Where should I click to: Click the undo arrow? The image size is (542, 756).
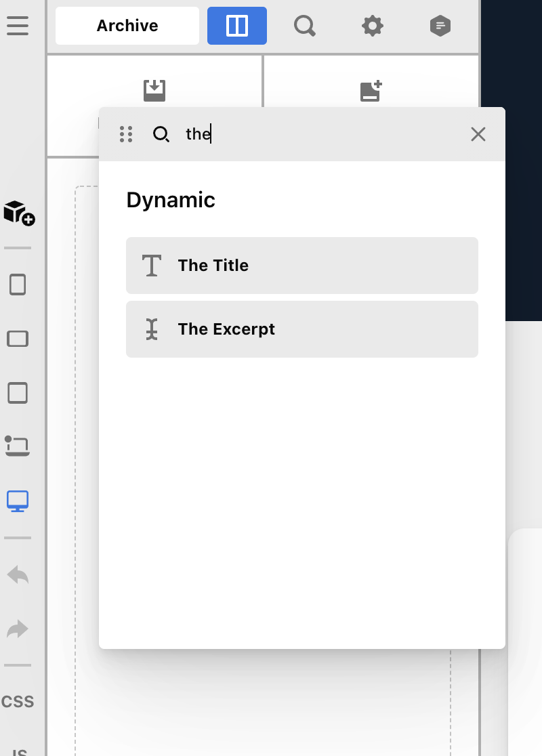click(18, 575)
